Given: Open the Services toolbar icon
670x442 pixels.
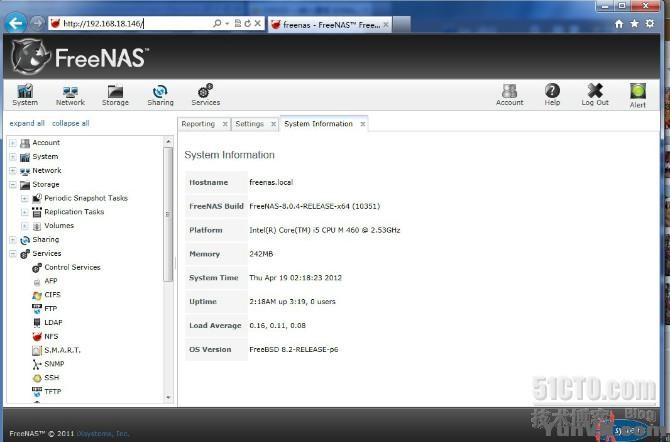Looking at the screenshot, I should point(206,95).
